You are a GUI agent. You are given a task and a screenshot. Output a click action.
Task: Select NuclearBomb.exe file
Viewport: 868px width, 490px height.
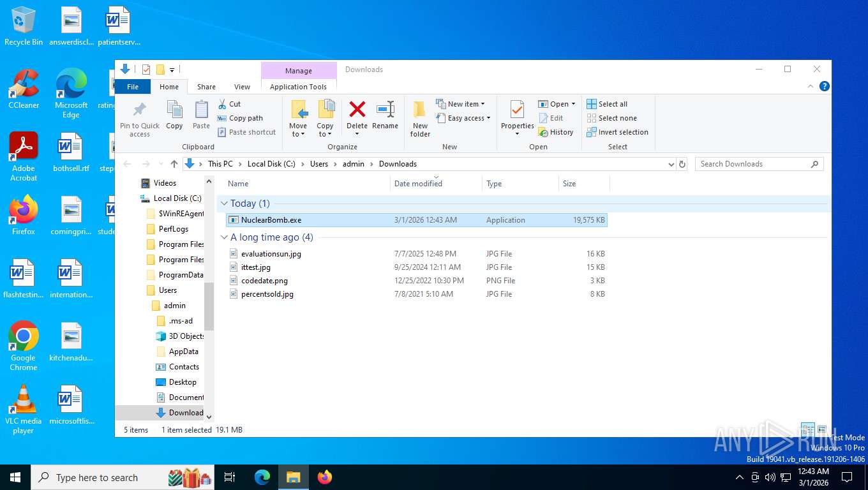pyautogui.click(x=417, y=220)
